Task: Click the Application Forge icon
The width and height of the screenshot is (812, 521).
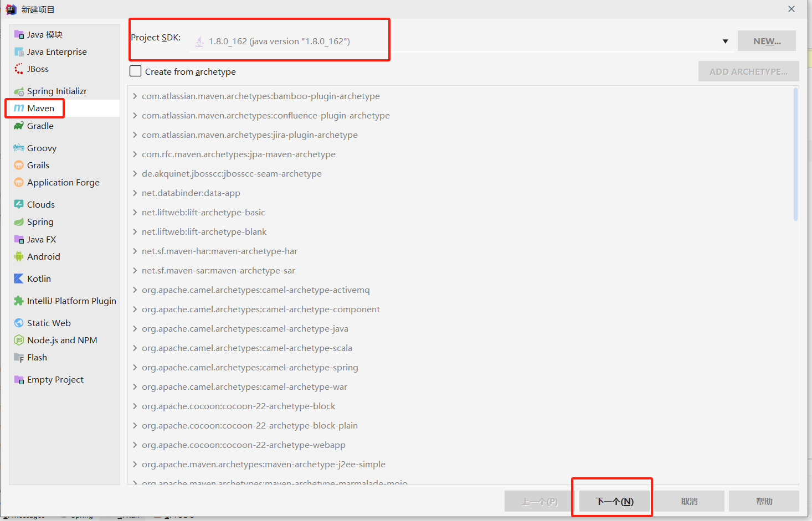Action: coord(19,182)
